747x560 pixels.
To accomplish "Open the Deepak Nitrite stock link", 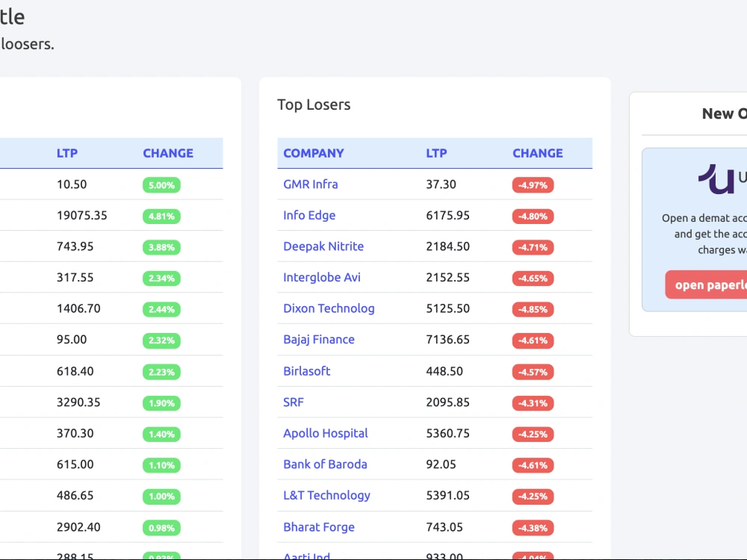I will coord(323,246).
